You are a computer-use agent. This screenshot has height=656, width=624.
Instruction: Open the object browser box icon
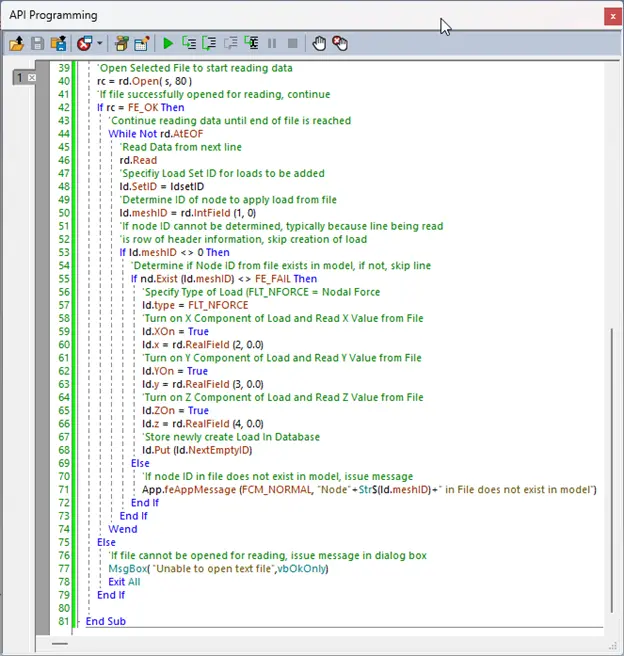(x=121, y=44)
